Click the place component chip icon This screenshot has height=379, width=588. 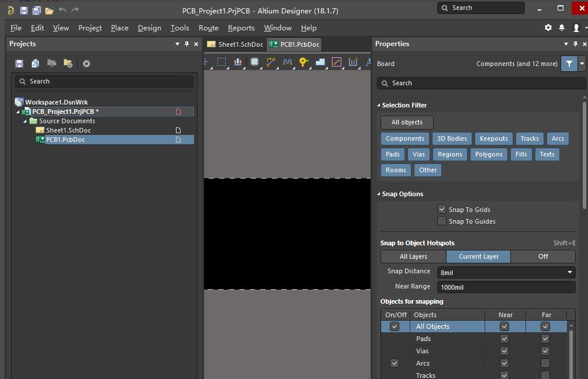pos(254,62)
